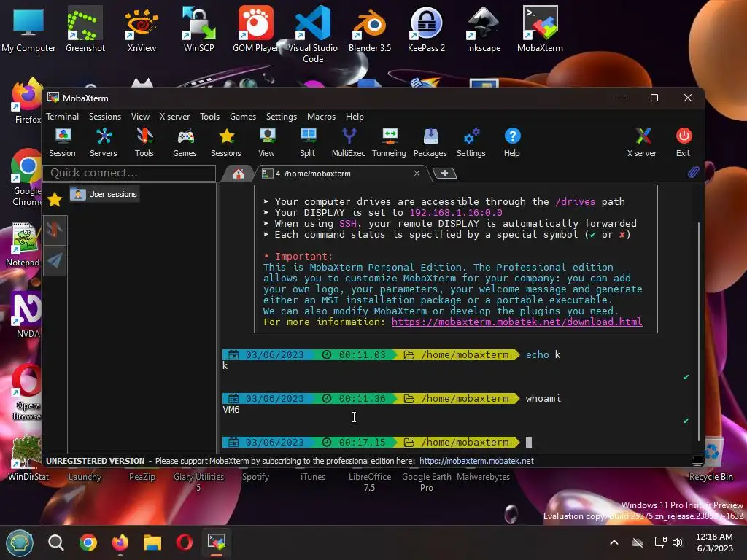Image resolution: width=747 pixels, height=560 pixels.
Task: Open Inkscape desktop shortcut
Action: (x=484, y=29)
